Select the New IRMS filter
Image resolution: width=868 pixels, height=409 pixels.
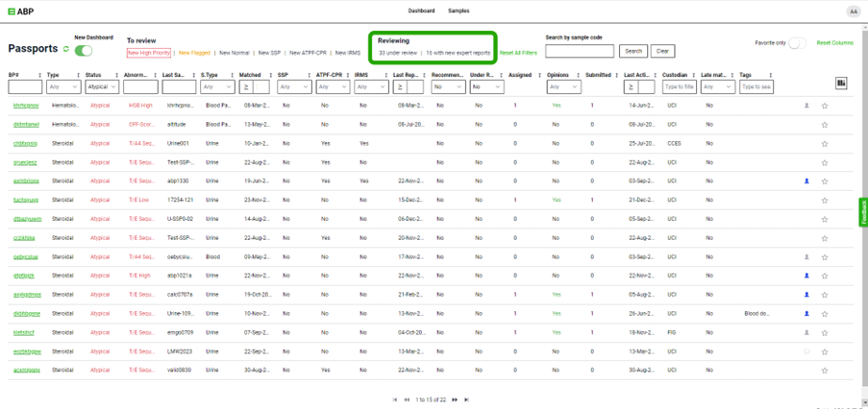(348, 53)
